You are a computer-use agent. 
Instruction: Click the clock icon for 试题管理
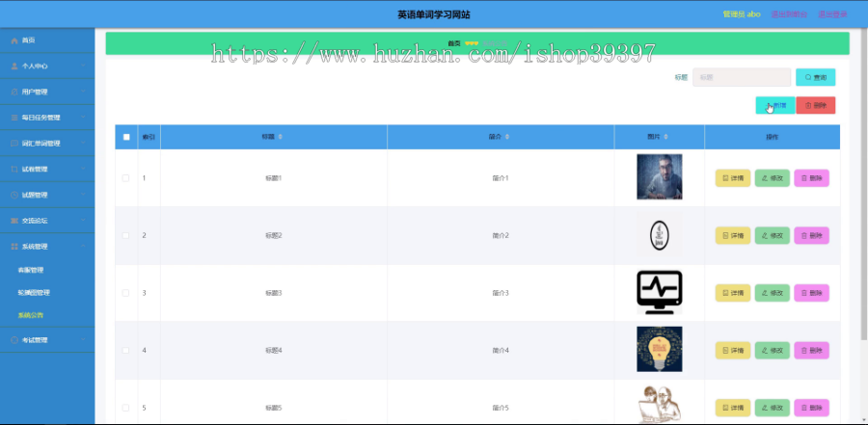click(14, 195)
